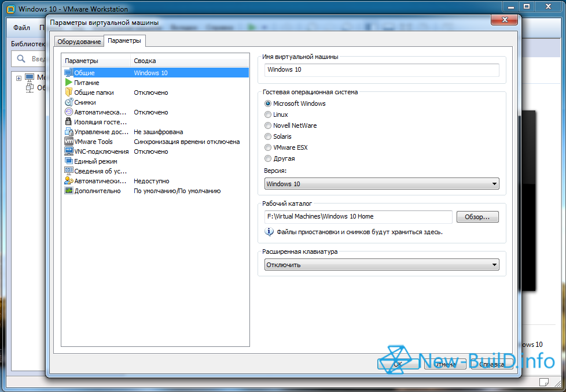Select VMware ESX guest OS

tap(286, 147)
